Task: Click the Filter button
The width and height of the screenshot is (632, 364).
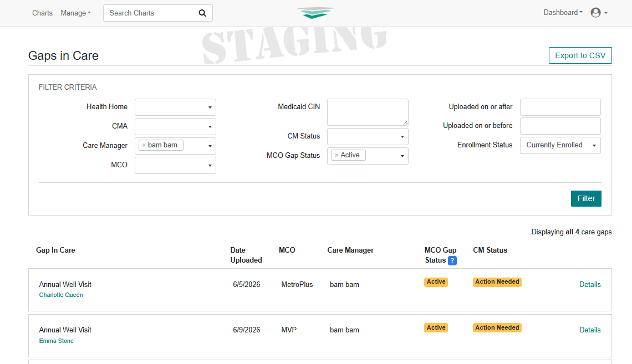Action: tap(586, 198)
